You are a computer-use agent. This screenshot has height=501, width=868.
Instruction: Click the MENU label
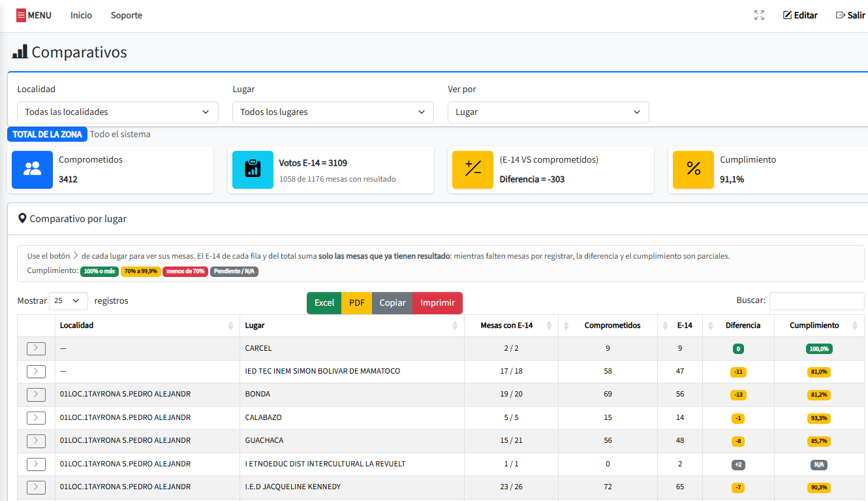(x=40, y=15)
